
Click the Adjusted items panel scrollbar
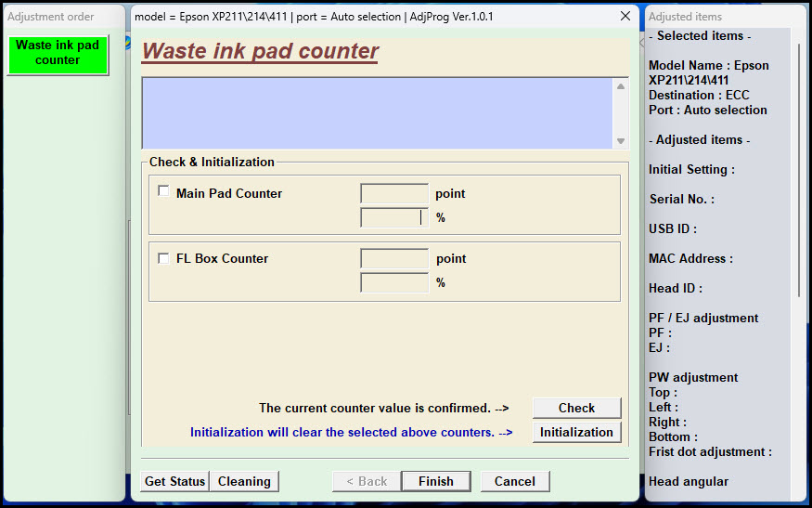pos(798,186)
